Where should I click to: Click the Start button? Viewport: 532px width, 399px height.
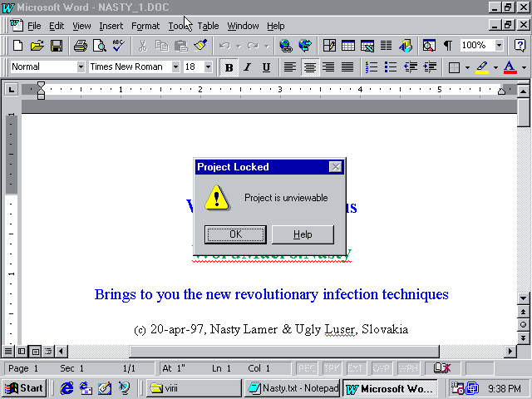(x=24, y=388)
